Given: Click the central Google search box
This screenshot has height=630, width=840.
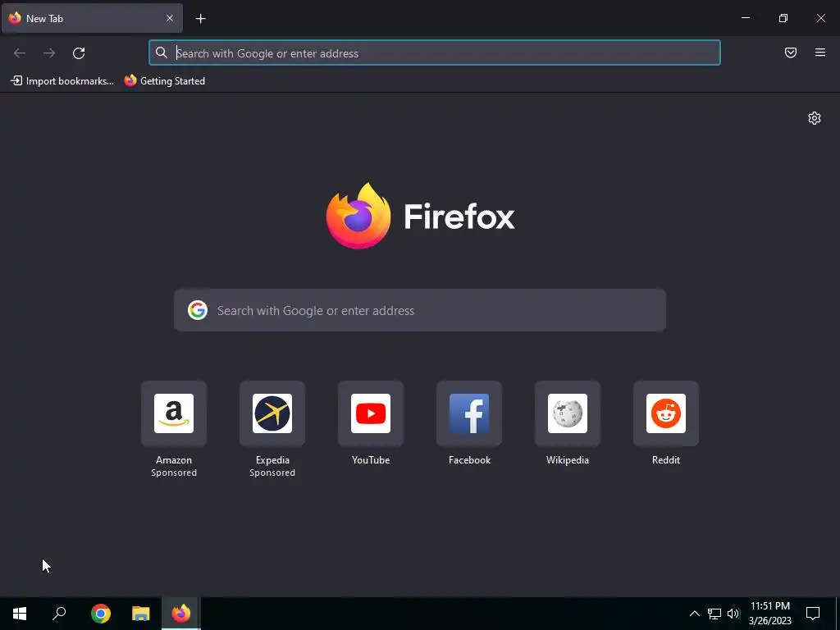Looking at the screenshot, I should coord(420,310).
